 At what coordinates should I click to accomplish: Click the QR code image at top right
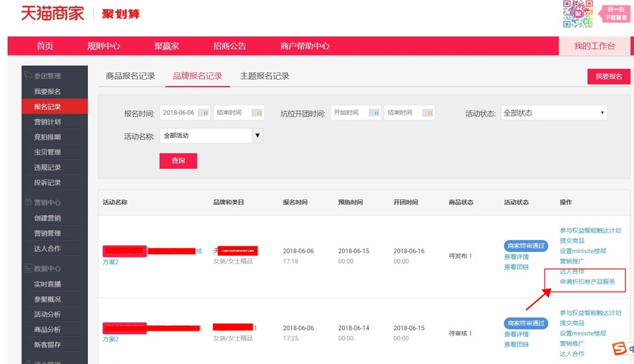(577, 14)
